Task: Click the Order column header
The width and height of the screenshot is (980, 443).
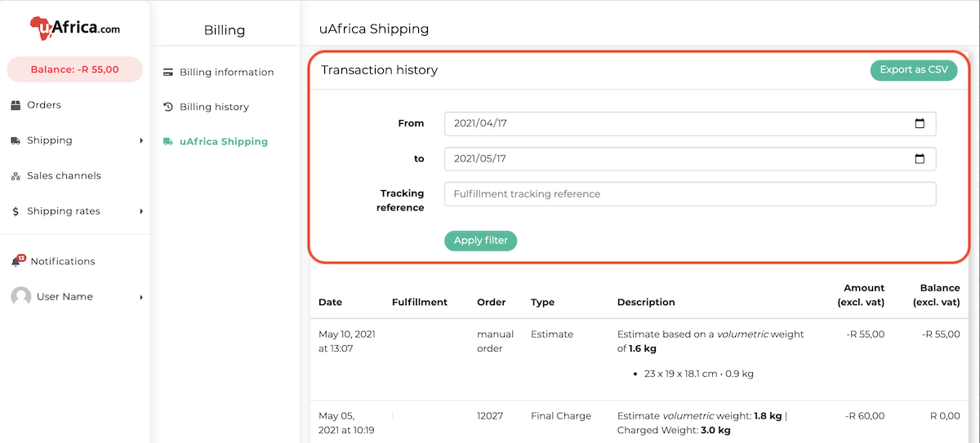Action: click(x=492, y=302)
